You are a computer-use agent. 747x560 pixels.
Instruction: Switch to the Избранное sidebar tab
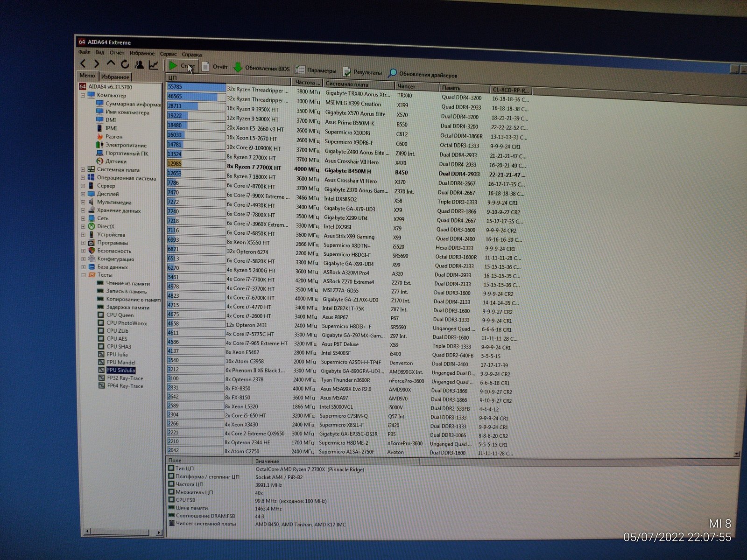click(115, 77)
